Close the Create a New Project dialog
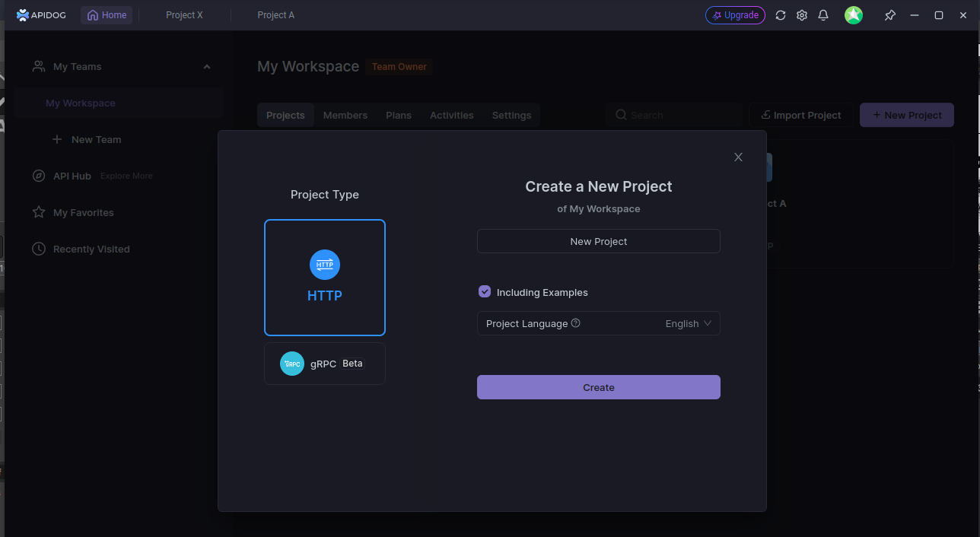980x537 pixels. (738, 157)
